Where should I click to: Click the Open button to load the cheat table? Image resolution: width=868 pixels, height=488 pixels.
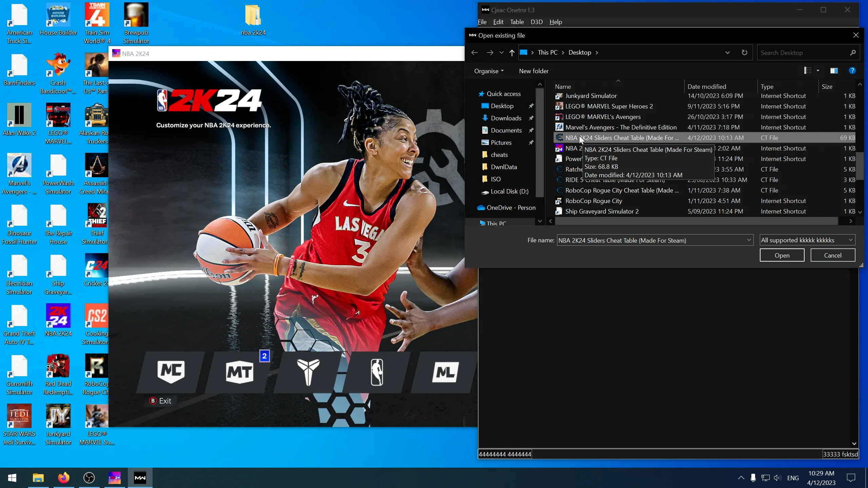point(782,255)
